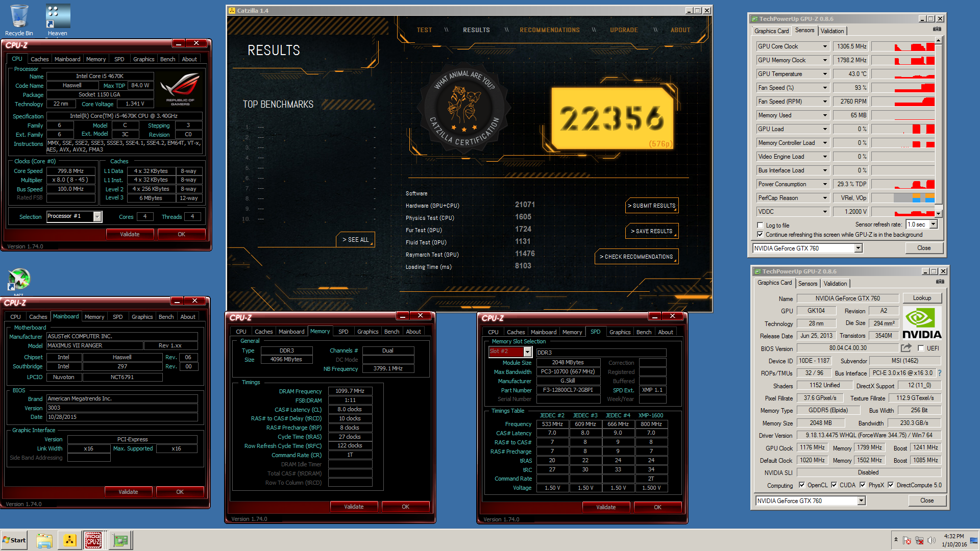Switch to ROG CPU-Z via its taskbar icon

click(x=93, y=540)
